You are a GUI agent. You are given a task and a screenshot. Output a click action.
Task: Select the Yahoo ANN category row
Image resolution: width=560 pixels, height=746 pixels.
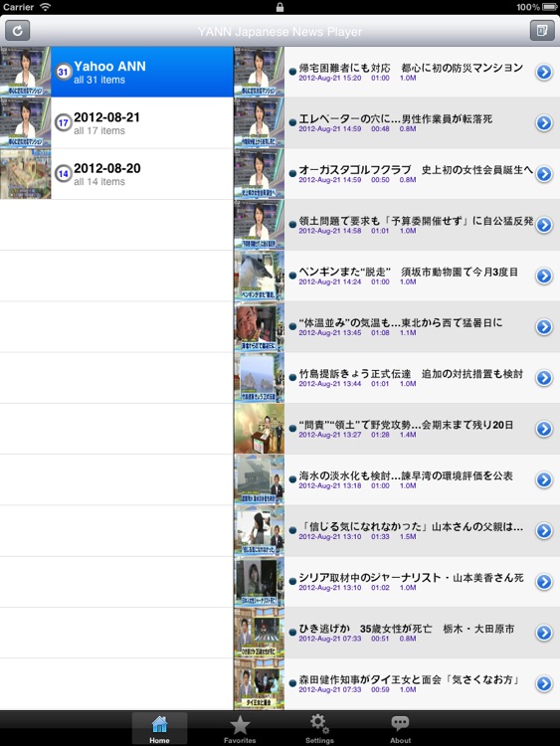pyautogui.click(x=116, y=72)
